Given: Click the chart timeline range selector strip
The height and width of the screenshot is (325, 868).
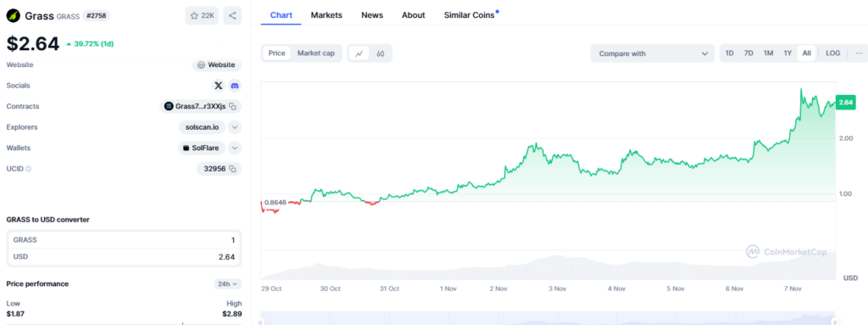Looking at the screenshot, I should tap(548, 318).
